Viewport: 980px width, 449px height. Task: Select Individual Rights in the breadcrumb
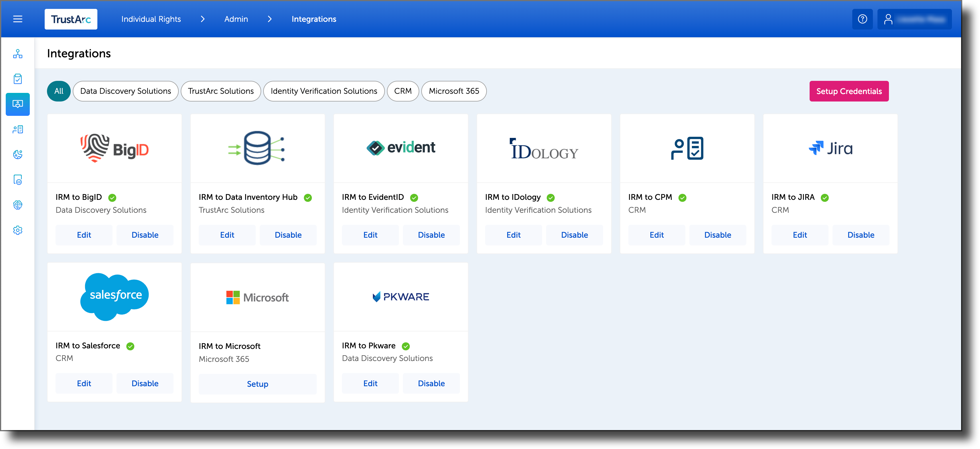[151, 19]
